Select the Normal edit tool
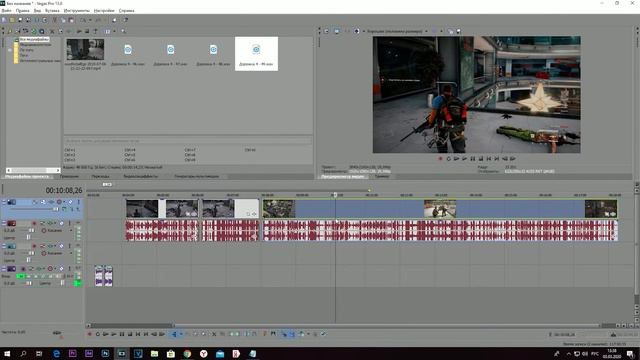 tap(174, 334)
